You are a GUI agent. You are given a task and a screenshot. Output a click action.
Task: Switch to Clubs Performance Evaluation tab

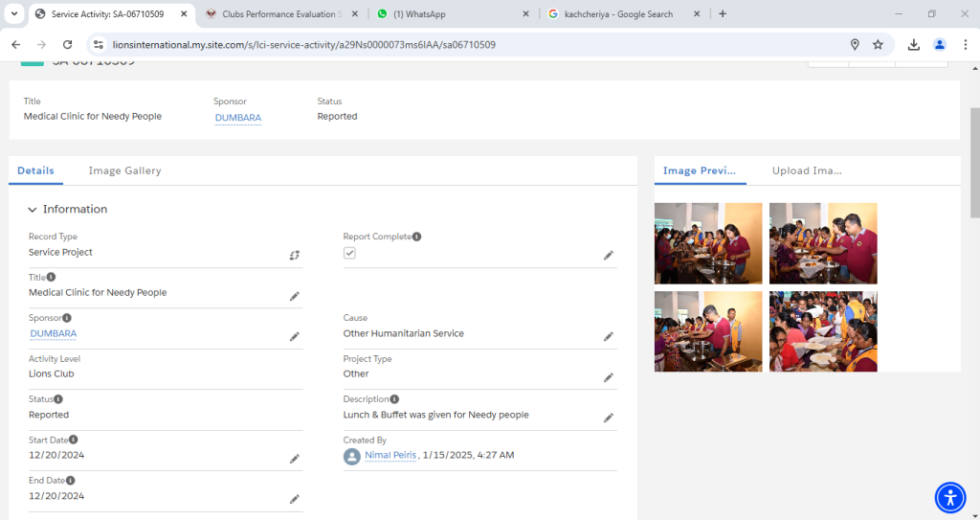click(x=281, y=13)
